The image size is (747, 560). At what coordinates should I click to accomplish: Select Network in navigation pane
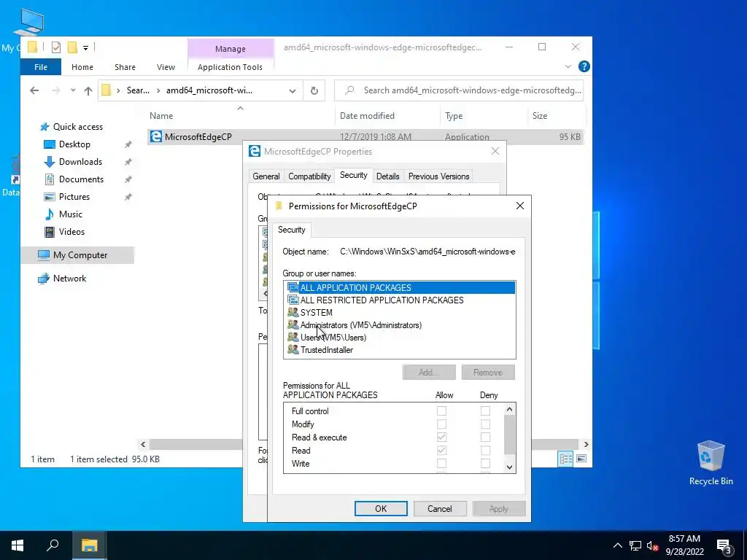[x=69, y=279]
